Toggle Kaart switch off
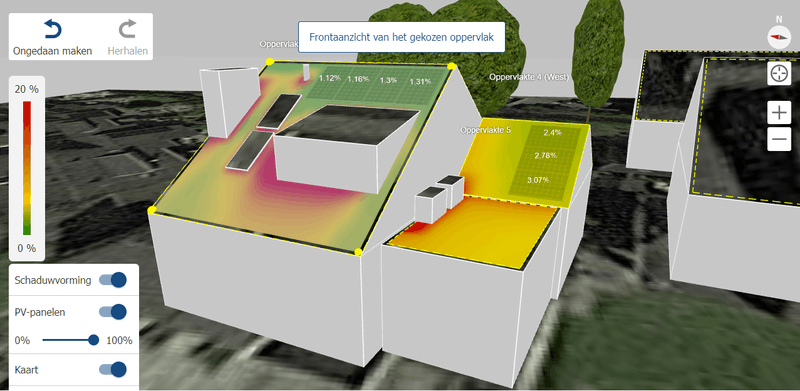This screenshot has width=800, height=391. (113, 370)
